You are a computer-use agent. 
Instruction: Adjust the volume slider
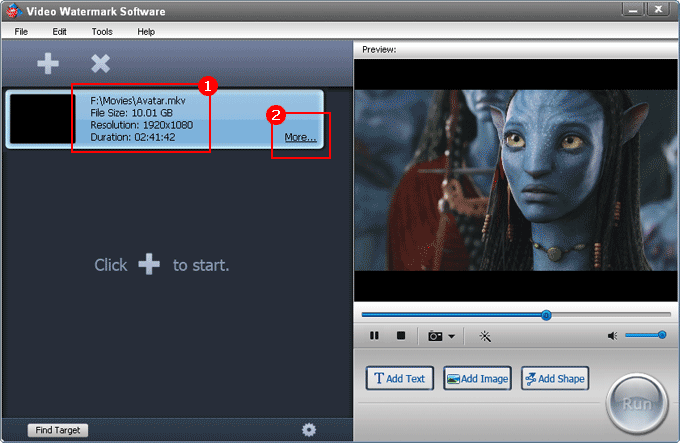pos(645,335)
